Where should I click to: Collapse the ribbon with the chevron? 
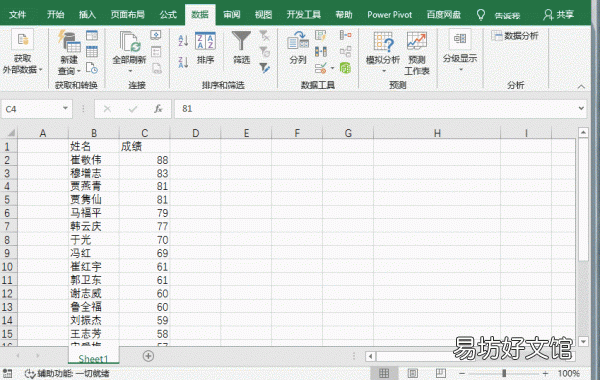point(581,86)
